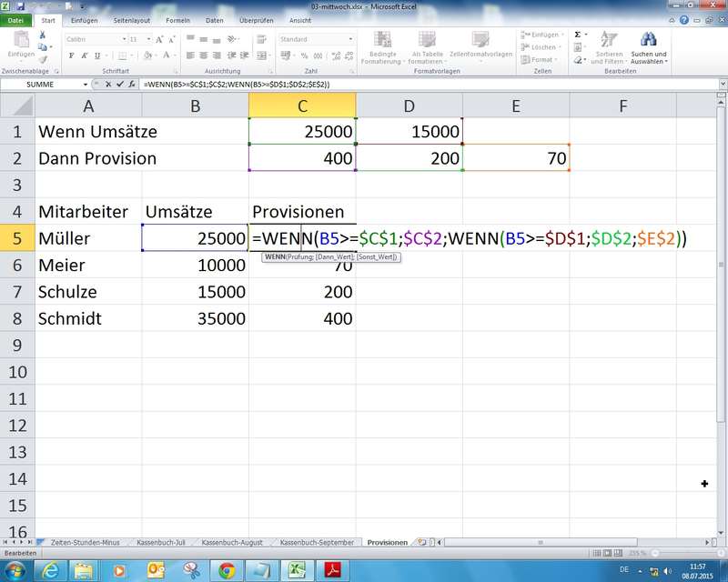Click the Save icon in quick access toolbar
The height and width of the screenshot is (582, 728).
[x=22, y=5]
